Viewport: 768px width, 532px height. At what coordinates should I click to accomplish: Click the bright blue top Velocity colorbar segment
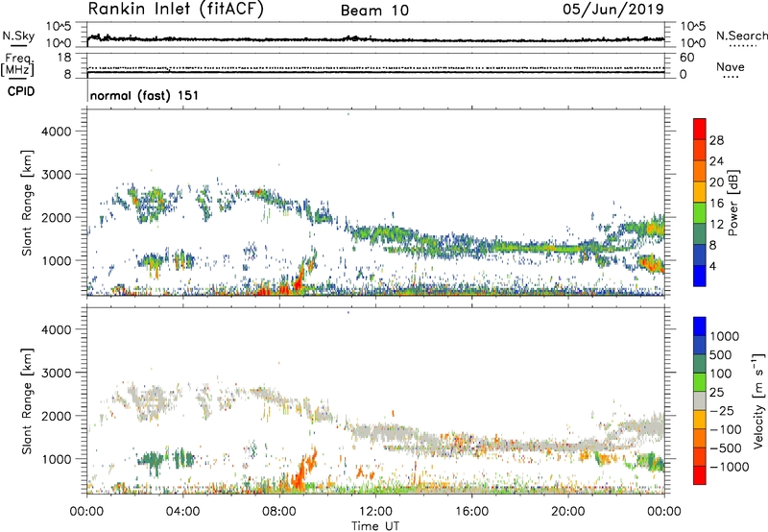click(x=700, y=326)
